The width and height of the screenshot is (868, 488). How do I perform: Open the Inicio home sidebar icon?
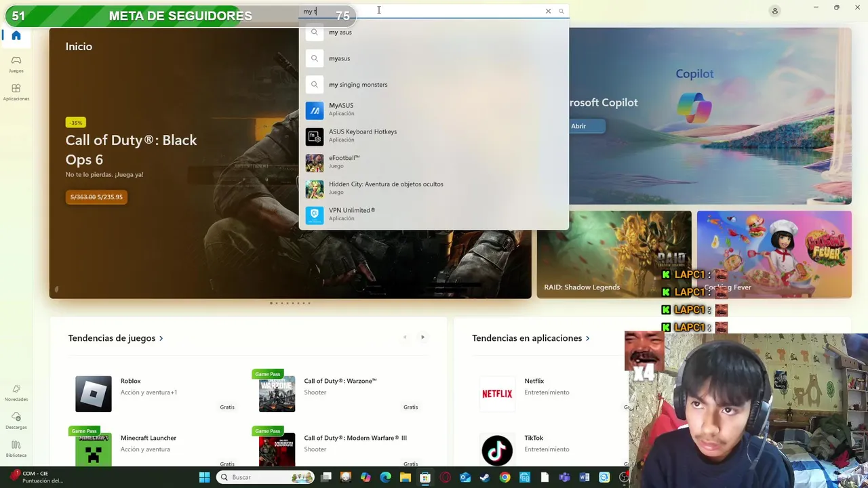pos(16,36)
